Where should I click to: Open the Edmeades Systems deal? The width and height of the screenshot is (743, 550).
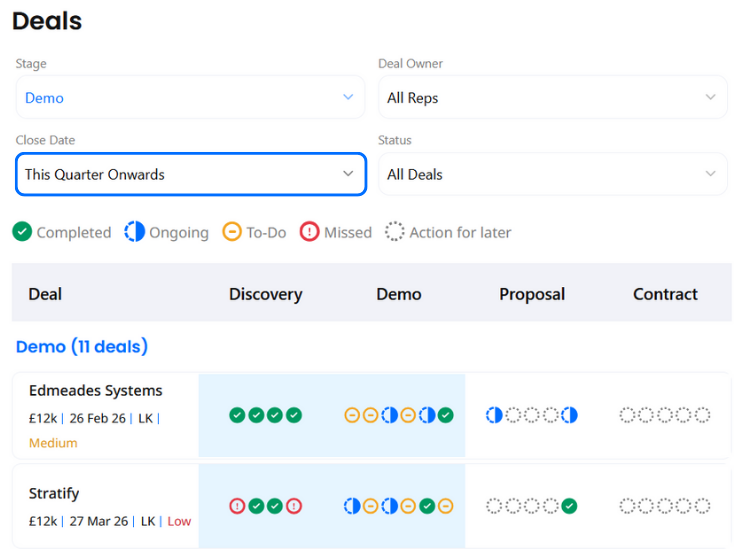point(96,391)
